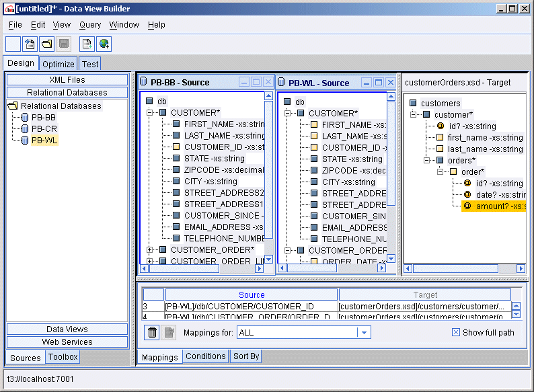
Task: Select the PB-CR database icon in tree
Action: coord(25,128)
